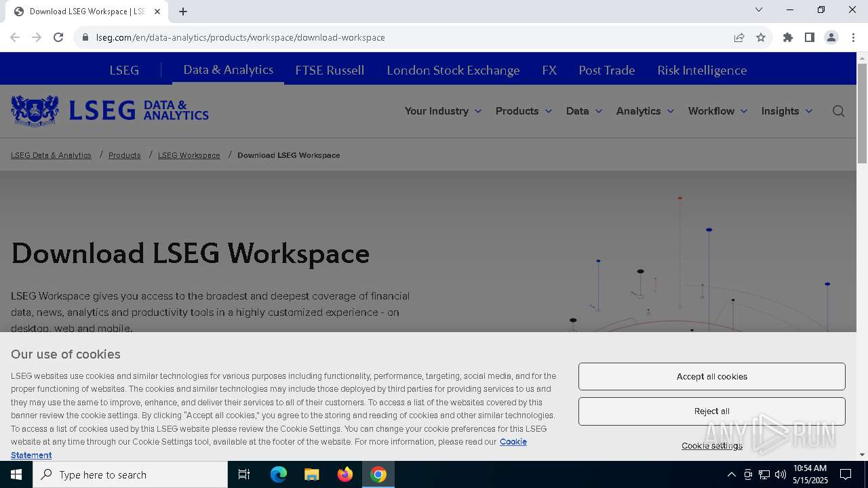The width and height of the screenshot is (868, 488).
Task: Click the Windows taskbar search box
Action: click(130, 474)
